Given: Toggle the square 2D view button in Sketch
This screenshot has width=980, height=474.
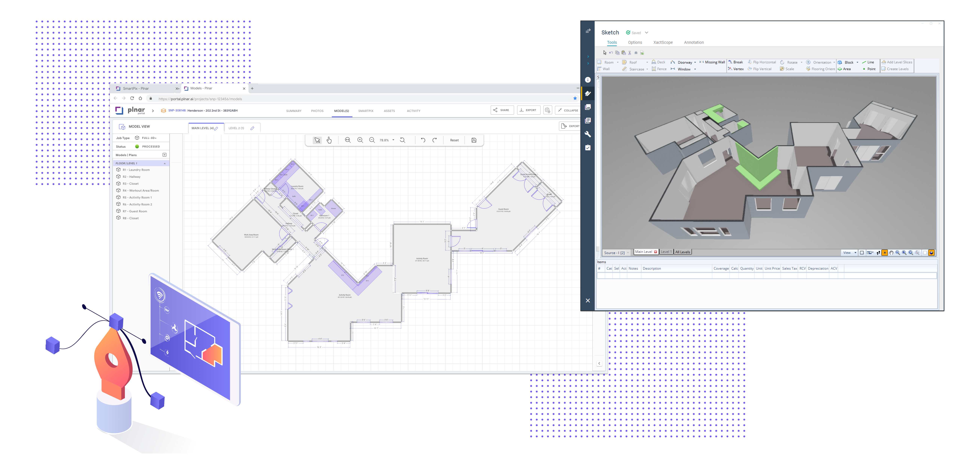Looking at the screenshot, I should pos(862,253).
